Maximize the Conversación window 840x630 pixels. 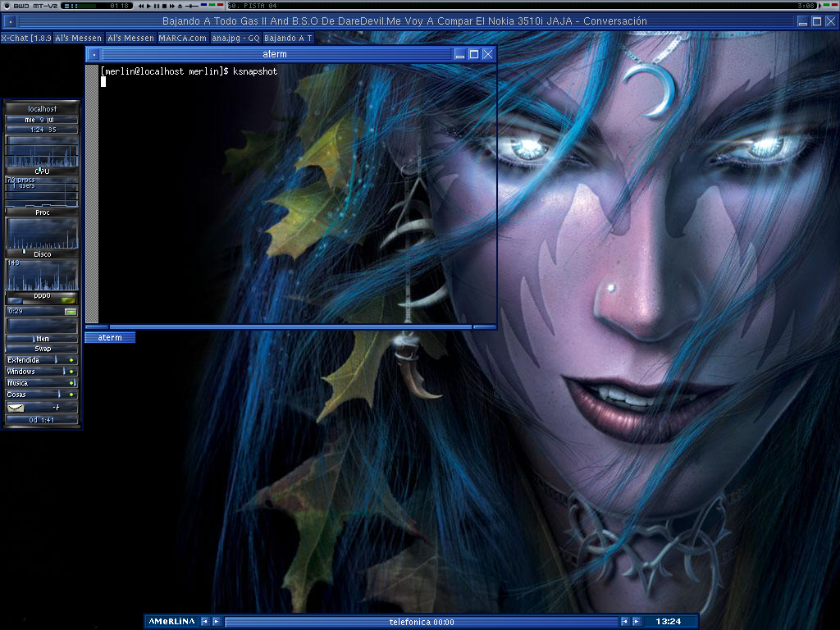click(x=816, y=21)
